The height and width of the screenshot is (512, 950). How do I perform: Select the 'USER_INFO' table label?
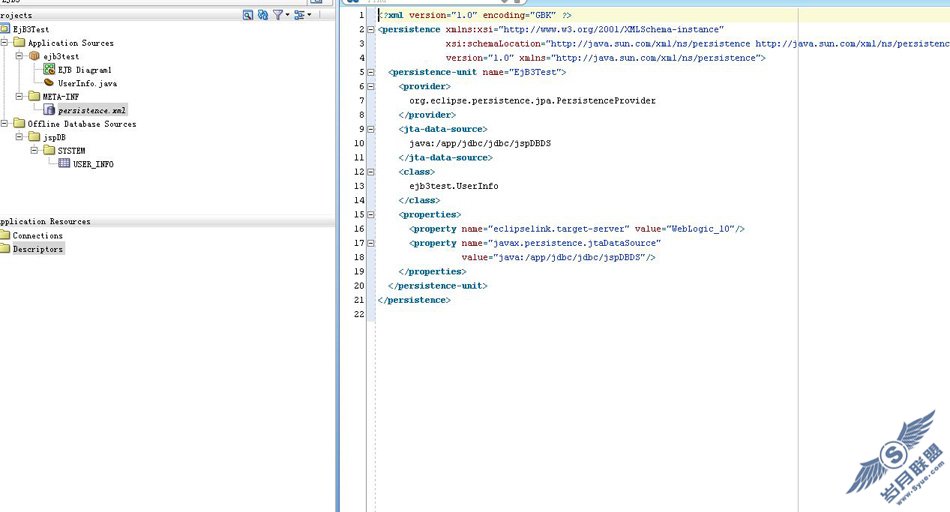coord(93,164)
